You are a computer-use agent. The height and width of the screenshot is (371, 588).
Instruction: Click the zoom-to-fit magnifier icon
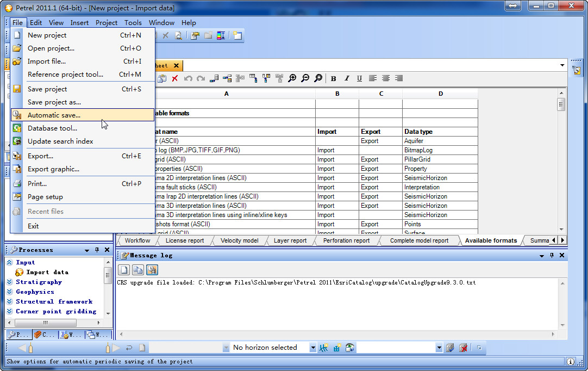(x=318, y=78)
